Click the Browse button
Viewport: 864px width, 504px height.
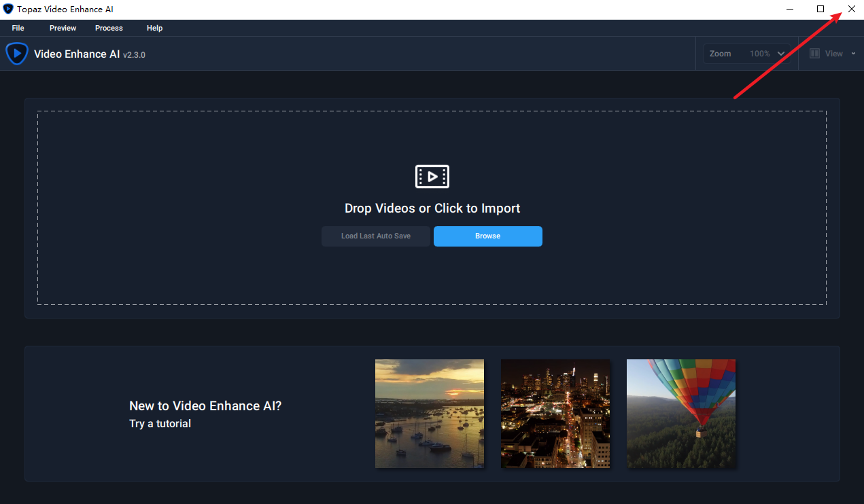[488, 236]
